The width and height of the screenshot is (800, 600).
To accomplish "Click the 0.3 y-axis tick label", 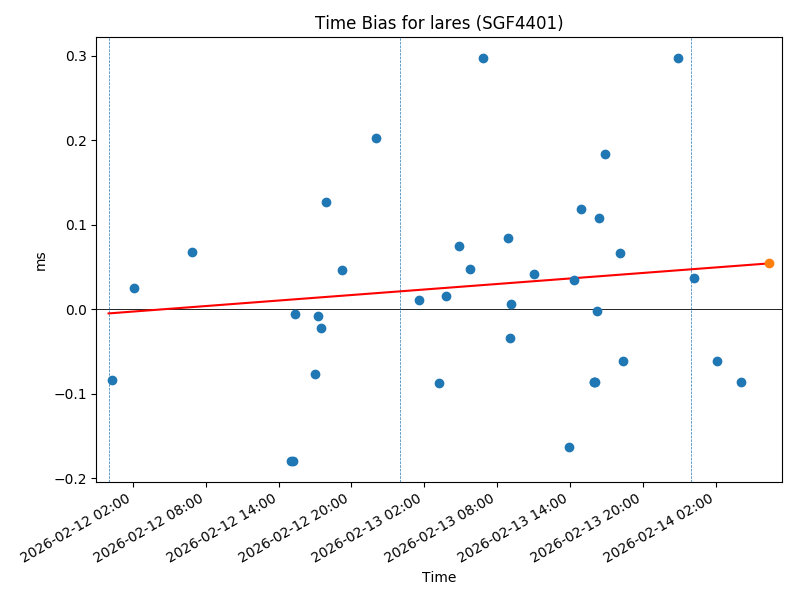I will tap(78, 56).
